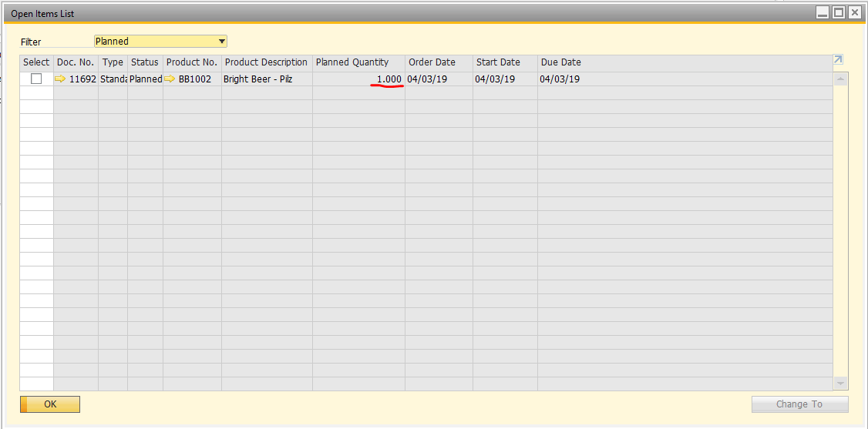Click the OK button
This screenshot has width=868, height=429.
(50, 404)
